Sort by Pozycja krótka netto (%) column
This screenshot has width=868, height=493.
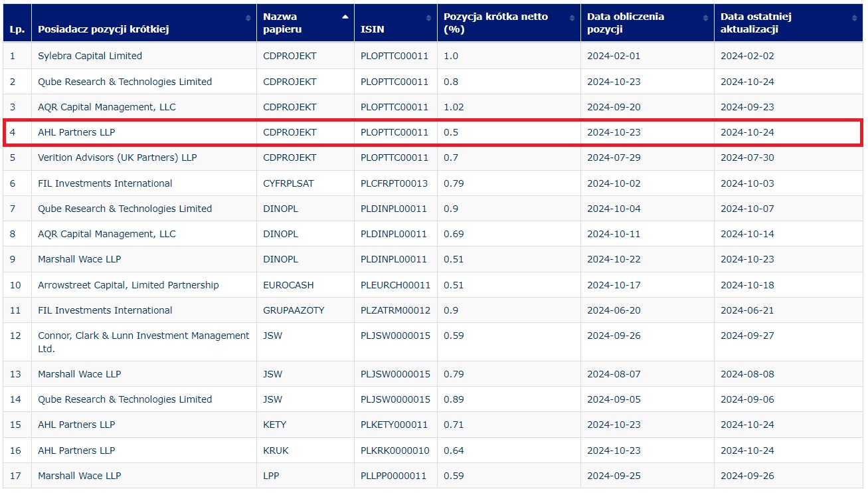[509, 23]
